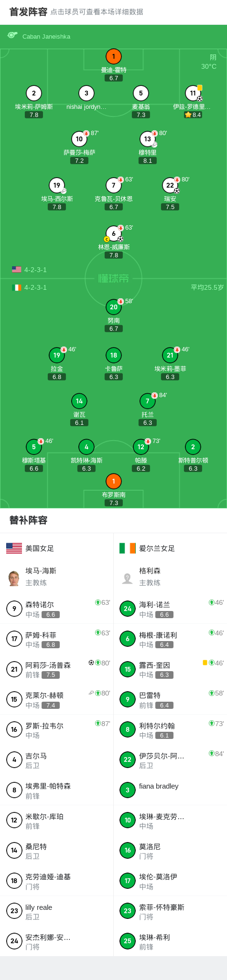This screenshot has width=227, height=980.
Task: Tap goalkeeper 曼迪-霍特 number 1 circle
Action: coord(113,56)
